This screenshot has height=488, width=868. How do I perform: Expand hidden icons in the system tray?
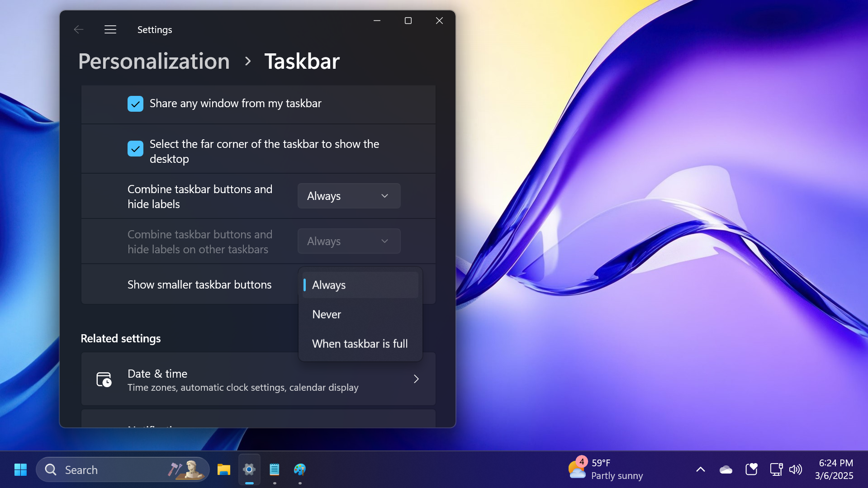pyautogui.click(x=700, y=469)
